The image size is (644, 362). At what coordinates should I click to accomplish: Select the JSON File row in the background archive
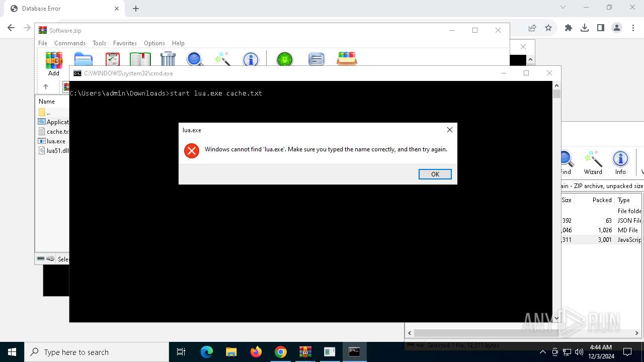pyautogui.click(x=602, y=221)
